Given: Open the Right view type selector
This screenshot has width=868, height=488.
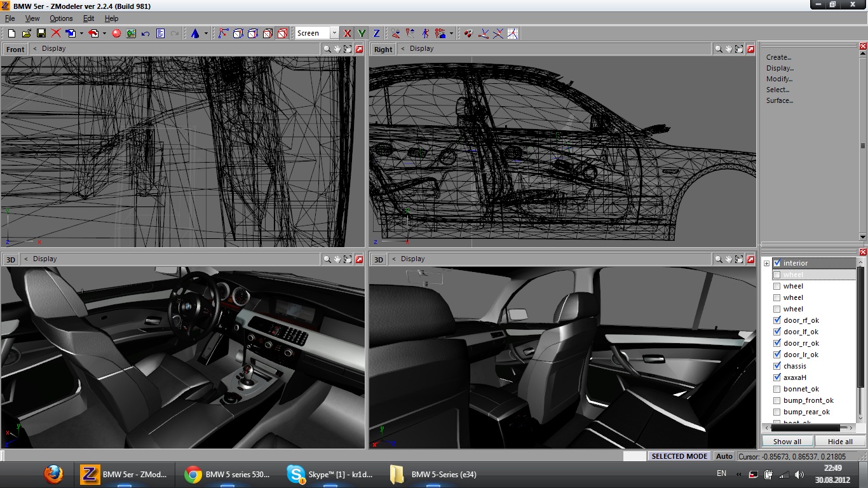Looking at the screenshot, I should (383, 49).
